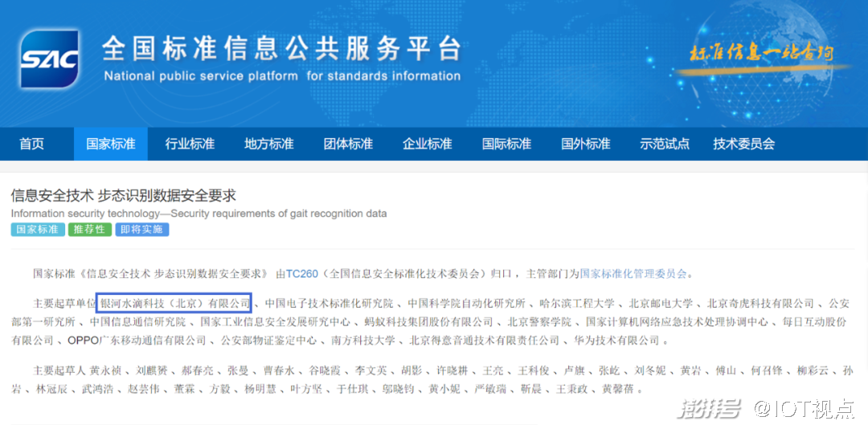Click the 全国标准信息公共服务平台 site title
The height and width of the screenshot is (425, 868).
[x=281, y=50]
